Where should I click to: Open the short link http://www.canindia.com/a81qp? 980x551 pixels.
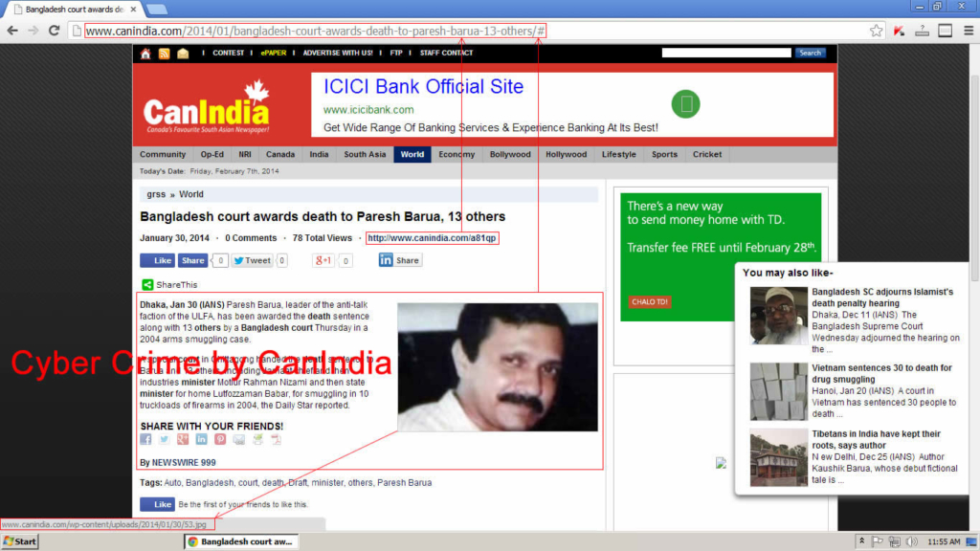pyautogui.click(x=432, y=237)
